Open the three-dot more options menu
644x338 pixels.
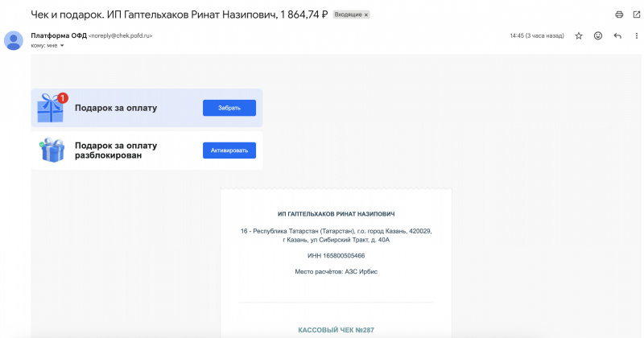tap(635, 36)
